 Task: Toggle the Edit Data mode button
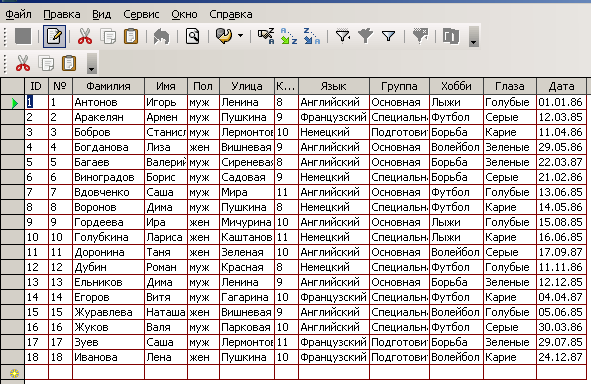[54, 37]
